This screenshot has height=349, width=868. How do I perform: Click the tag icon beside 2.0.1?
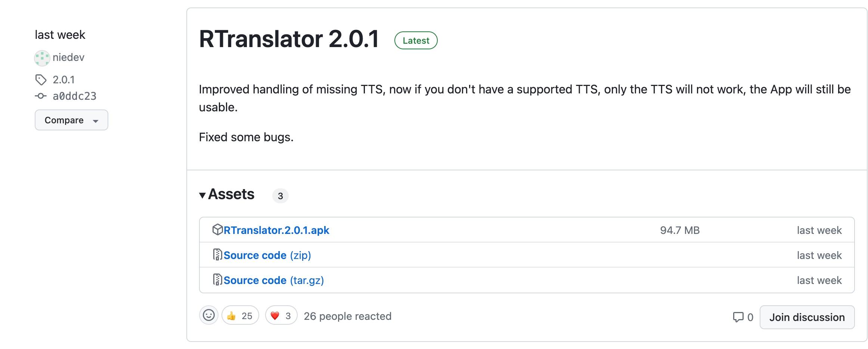[41, 80]
